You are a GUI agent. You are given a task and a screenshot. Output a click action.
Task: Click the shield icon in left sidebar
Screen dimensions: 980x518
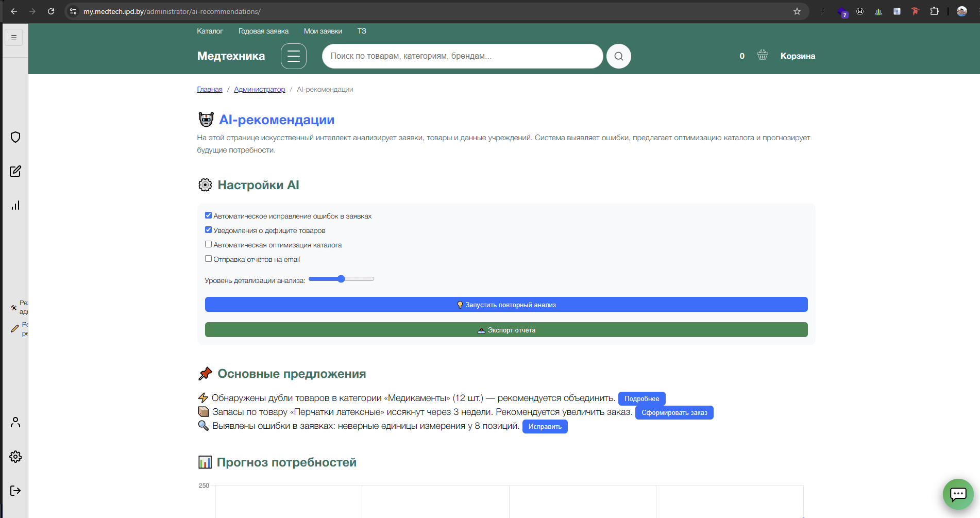click(15, 137)
